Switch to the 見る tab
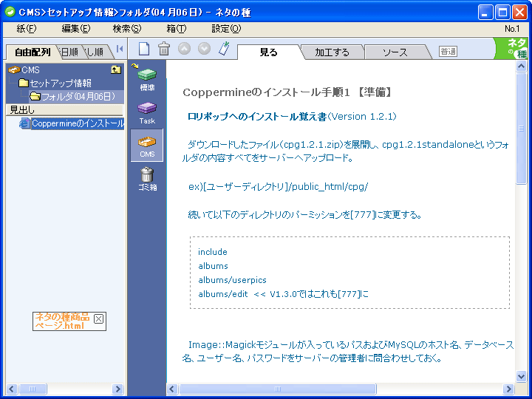The image size is (532, 399). pos(269,52)
